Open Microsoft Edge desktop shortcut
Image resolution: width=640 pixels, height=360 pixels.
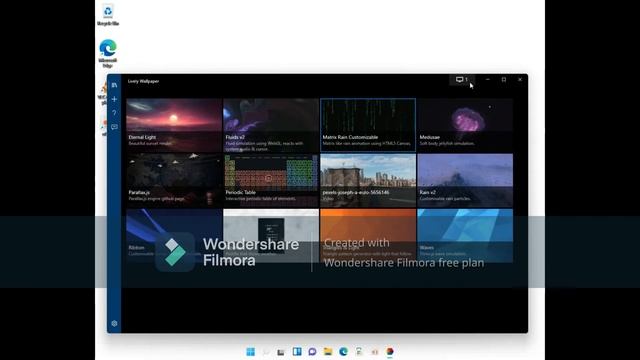coord(108,53)
